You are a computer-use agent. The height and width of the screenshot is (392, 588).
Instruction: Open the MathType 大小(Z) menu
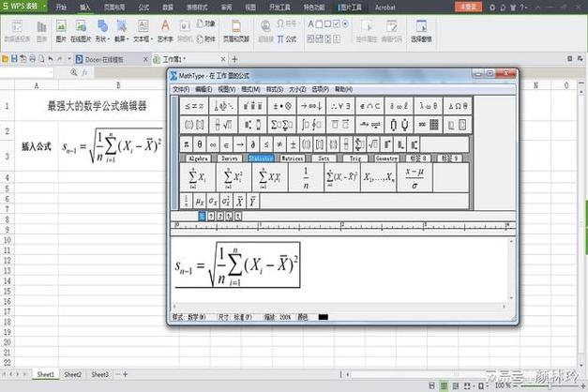tap(297, 89)
